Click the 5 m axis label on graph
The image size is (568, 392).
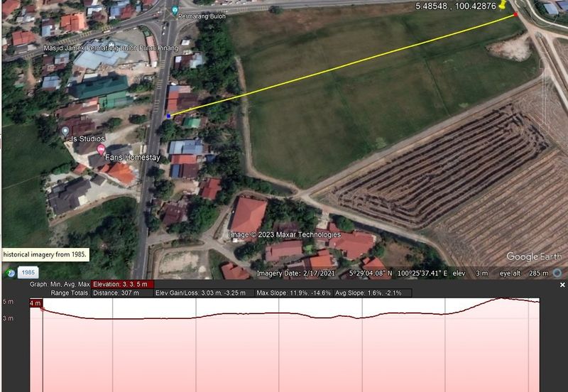coord(9,301)
